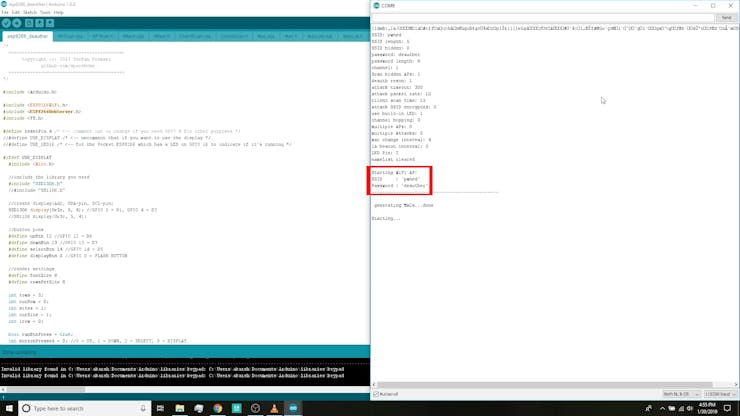740x416 pixels.
Task: Click the teal square app icon in taskbar
Action: (236, 408)
